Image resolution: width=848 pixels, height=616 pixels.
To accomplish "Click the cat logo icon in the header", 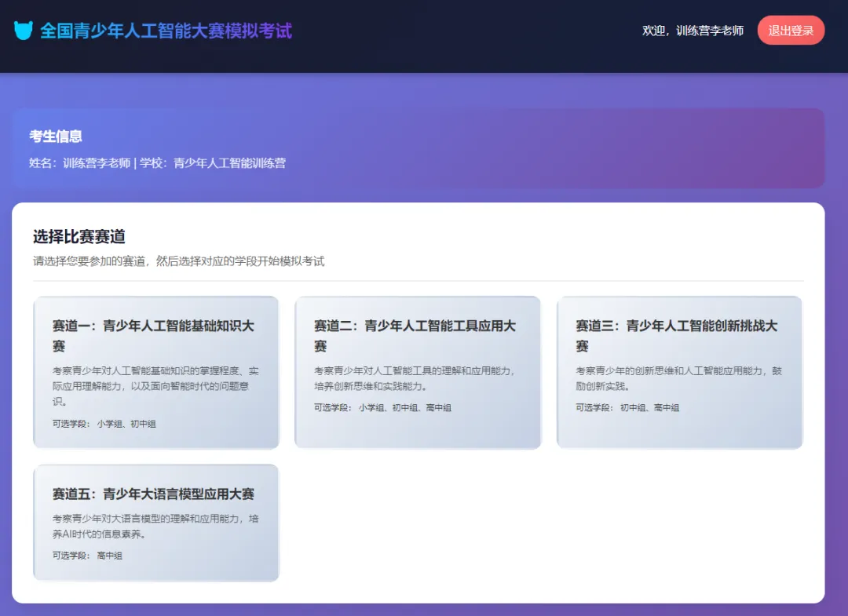I will 24,31.
